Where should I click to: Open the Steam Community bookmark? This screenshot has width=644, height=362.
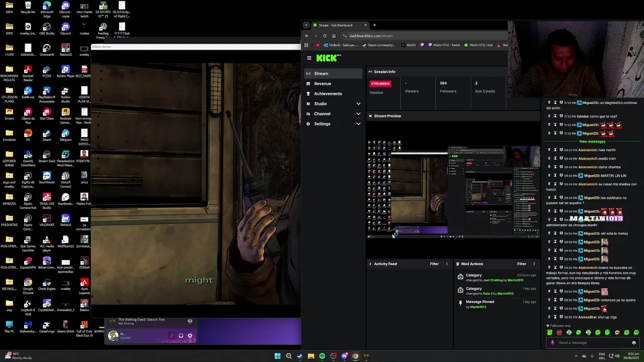click(x=379, y=45)
